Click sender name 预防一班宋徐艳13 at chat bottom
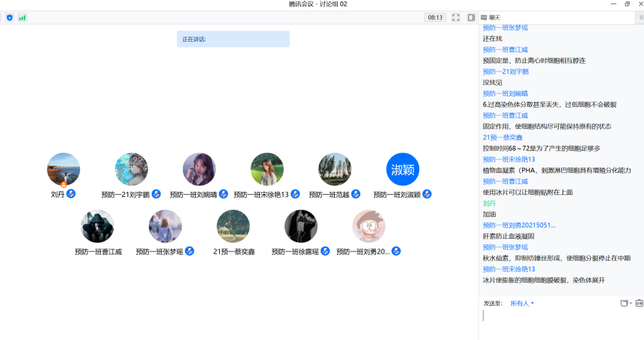The height and width of the screenshot is (340, 644). pyautogui.click(x=509, y=269)
